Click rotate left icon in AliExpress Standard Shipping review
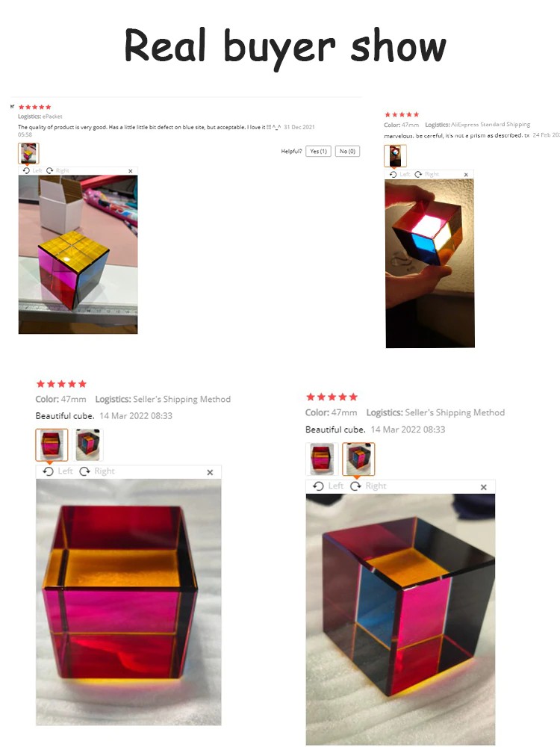 coord(393,174)
